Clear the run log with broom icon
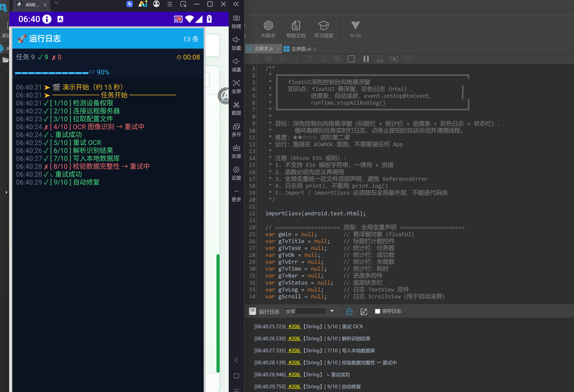 349,311
